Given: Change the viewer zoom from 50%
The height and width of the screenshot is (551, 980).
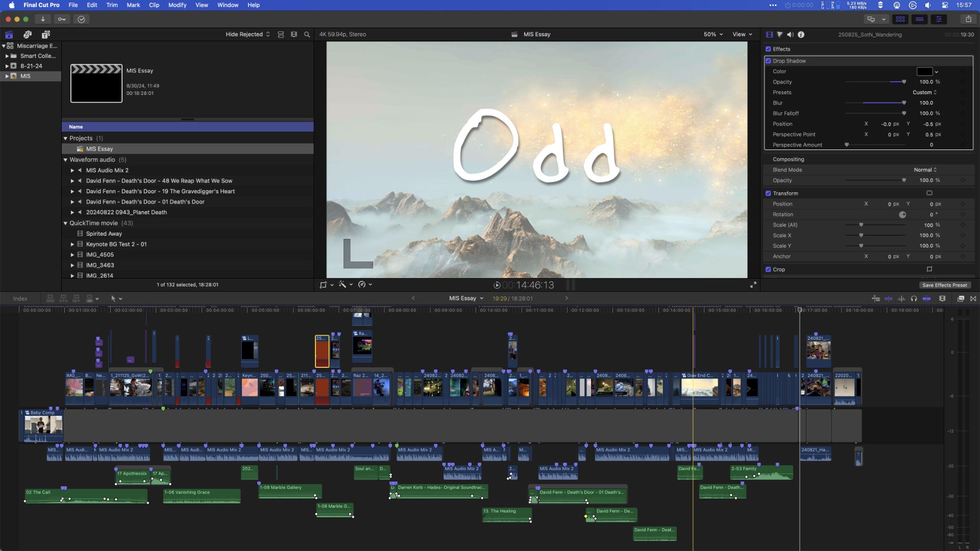Looking at the screenshot, I should [x=713, y=34].
